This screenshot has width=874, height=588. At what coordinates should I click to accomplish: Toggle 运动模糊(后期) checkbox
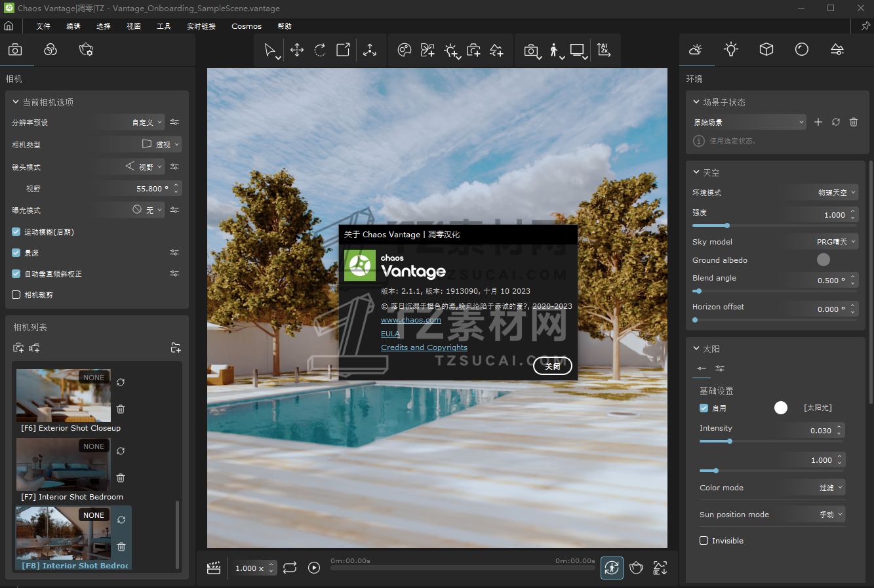coord(16,232)
